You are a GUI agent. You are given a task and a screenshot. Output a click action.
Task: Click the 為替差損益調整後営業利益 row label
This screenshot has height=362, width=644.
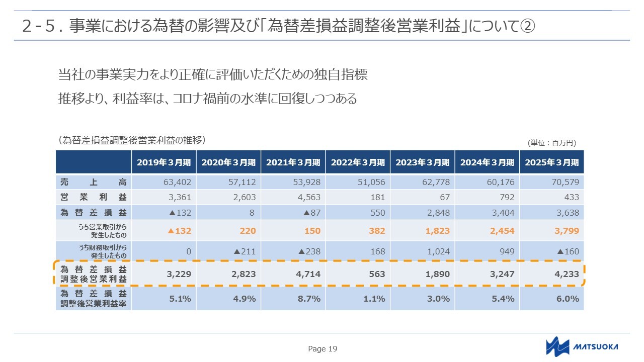point(94,274)
